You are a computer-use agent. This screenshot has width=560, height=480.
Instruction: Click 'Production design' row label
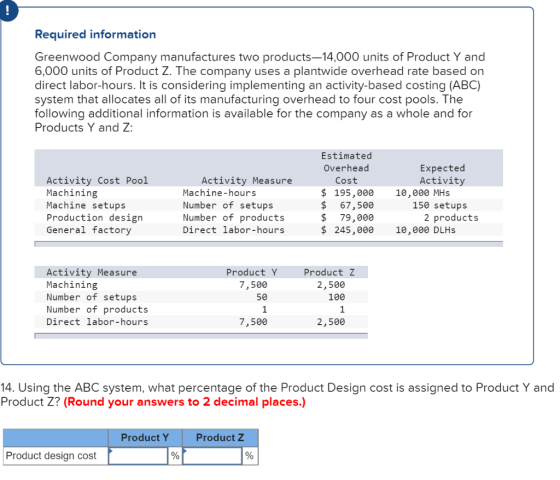94,218
